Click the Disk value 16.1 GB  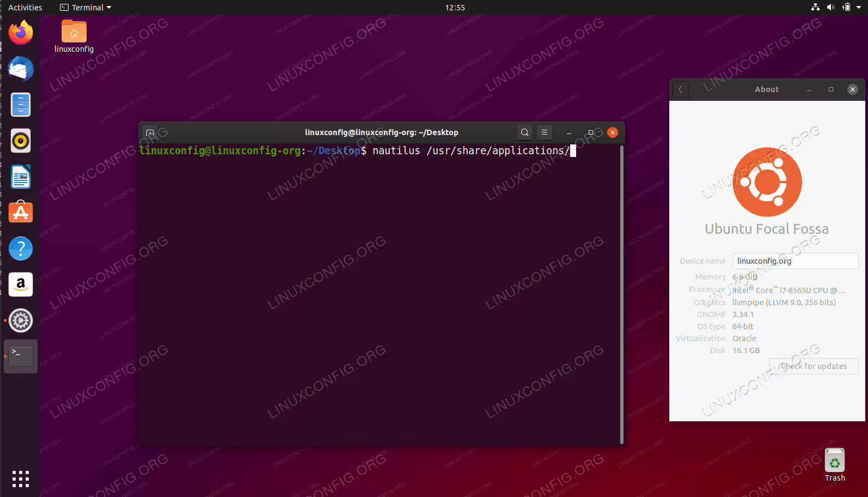[x=746, y=350]
